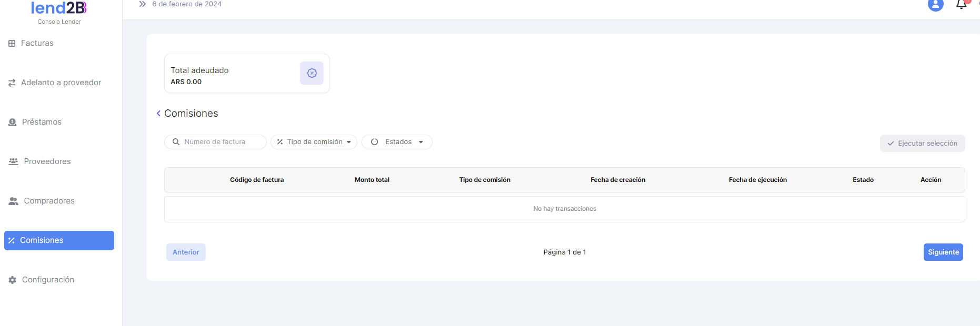Screen dimensions: 980x326
Task: Open notifications bell icon
Action: 961,5
